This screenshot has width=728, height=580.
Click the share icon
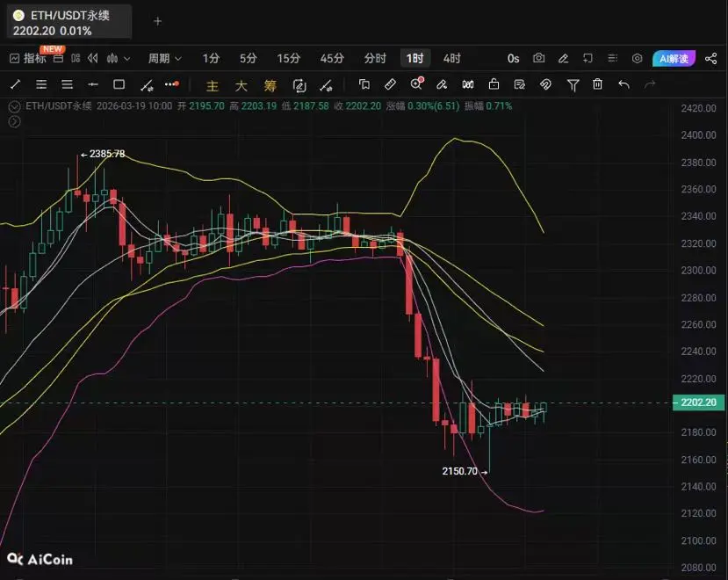(x=710, y=58)
